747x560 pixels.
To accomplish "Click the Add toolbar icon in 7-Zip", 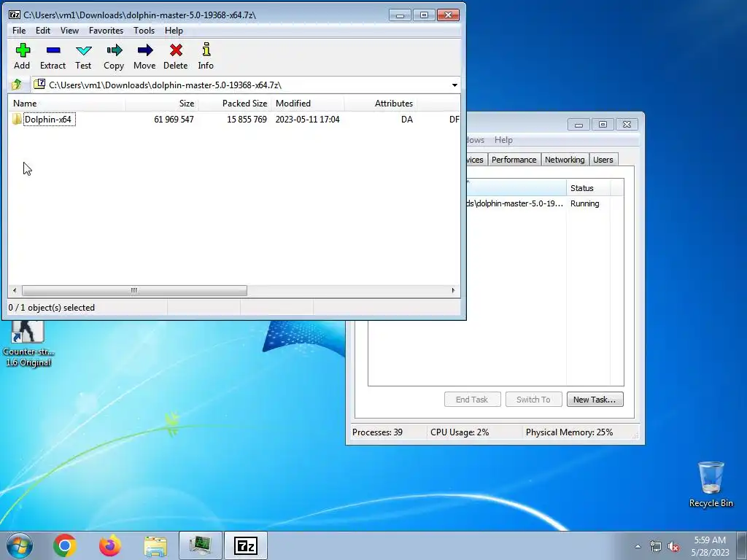I will tap(22, 56).
